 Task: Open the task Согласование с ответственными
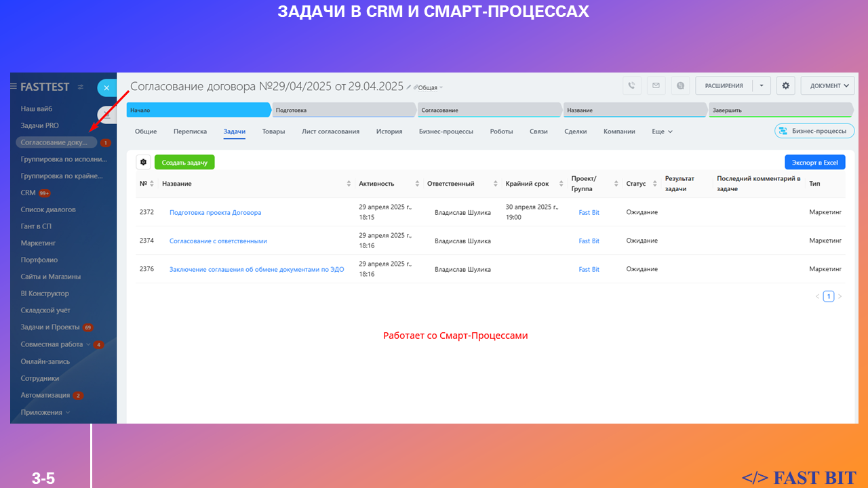coord(218,241)
